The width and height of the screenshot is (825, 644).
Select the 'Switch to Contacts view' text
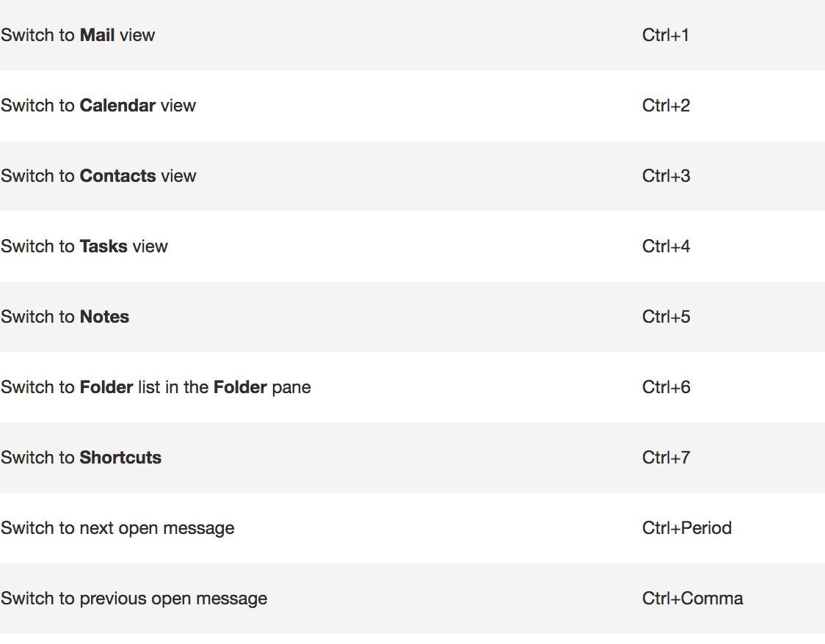pyautogui.click(x=98, y=176)
